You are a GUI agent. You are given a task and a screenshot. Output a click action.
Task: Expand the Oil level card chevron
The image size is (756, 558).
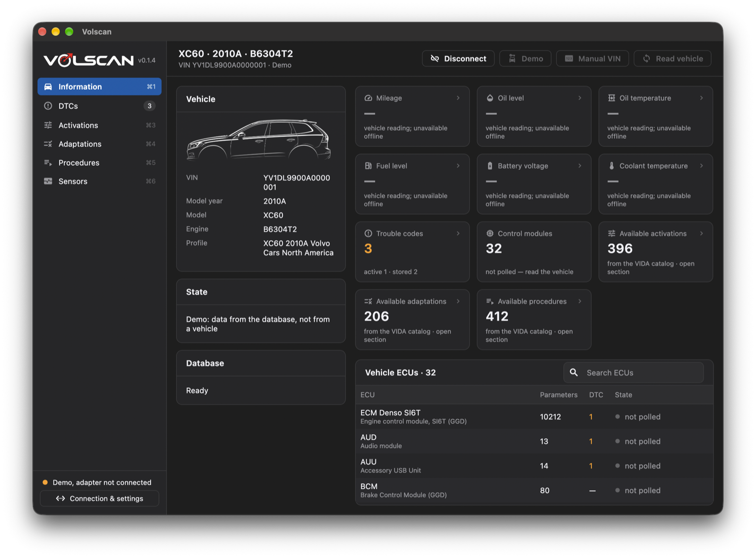pos(580,98)
